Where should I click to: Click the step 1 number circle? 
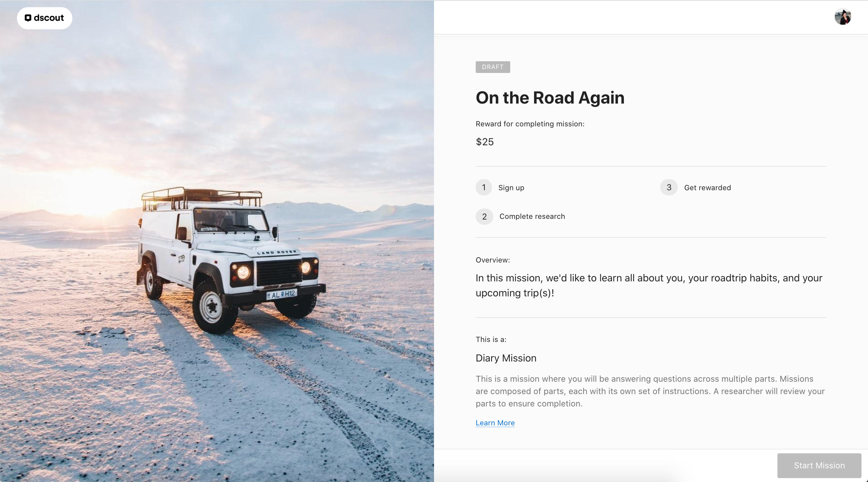(x=484, y=187)
